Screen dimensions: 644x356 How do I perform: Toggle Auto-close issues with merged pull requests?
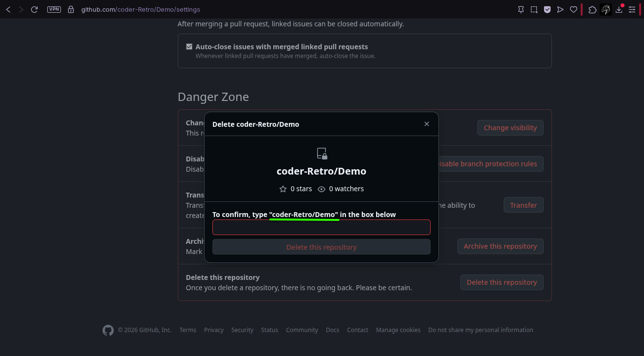tap(189, 47)
